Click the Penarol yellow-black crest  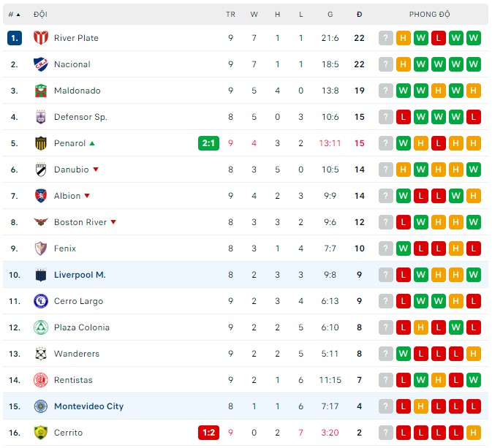pos(41,143)
